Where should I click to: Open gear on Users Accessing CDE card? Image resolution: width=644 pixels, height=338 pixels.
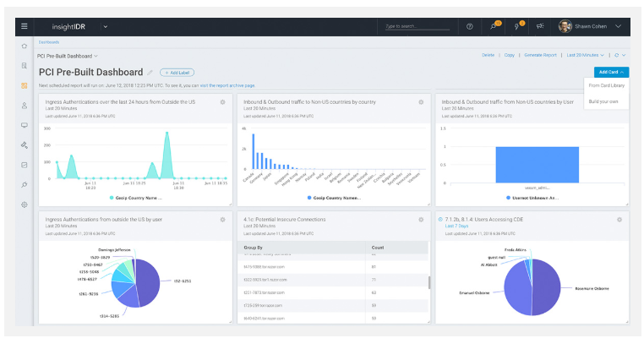pos(619,220)
